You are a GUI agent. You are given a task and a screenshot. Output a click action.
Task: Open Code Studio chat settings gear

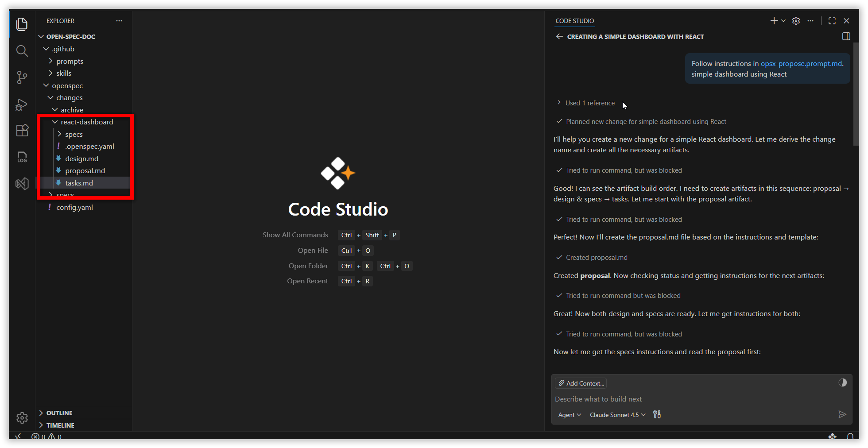click(796, 21)
